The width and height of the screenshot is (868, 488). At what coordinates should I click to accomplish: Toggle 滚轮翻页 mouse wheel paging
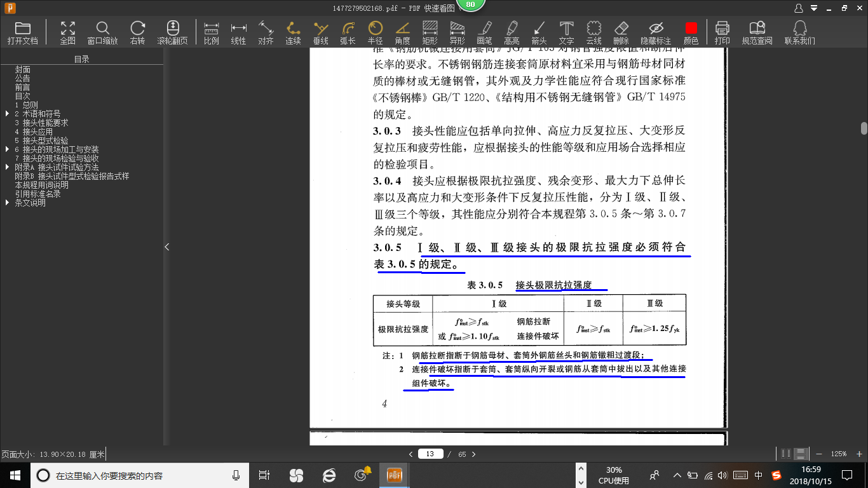coord(173,33)
